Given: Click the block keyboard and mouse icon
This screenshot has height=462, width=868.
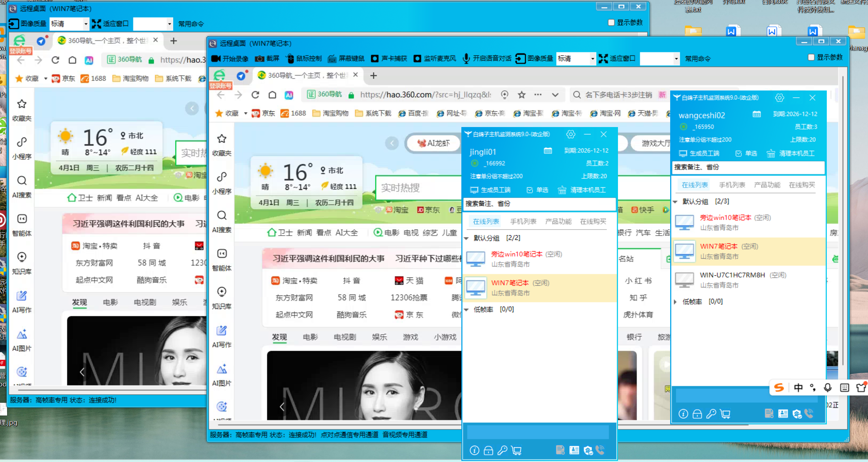Looking at the screenshot, I should [332, 59].
